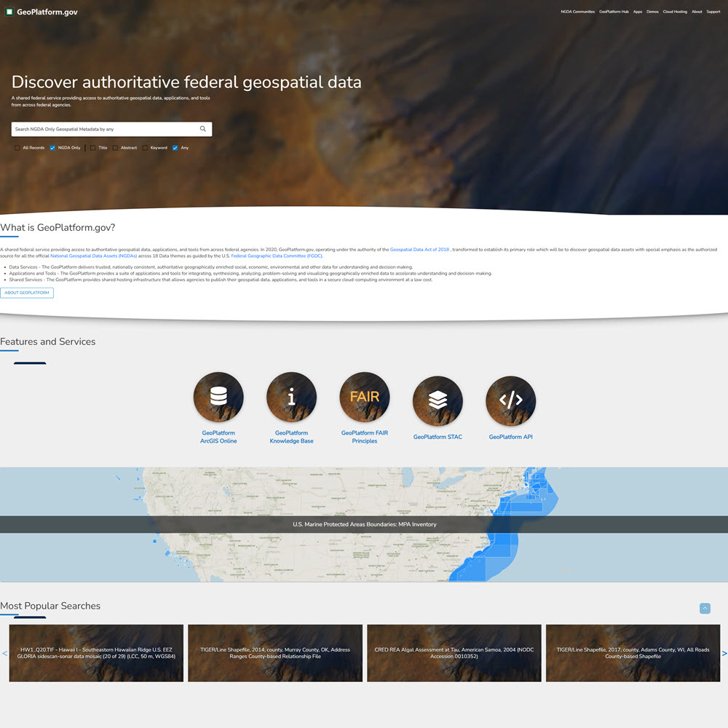Open the GeoPlatform STAC layers icon
Viewport: 728px width, 728px height.
click(438, 400)
